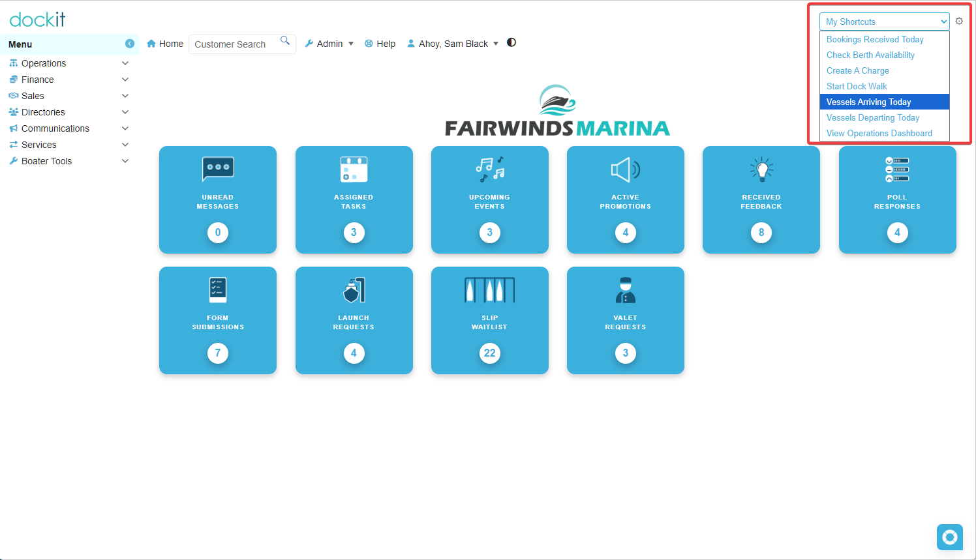Toggle the dark mode contrast icon
976x560 pixels.
tap(511, 42)
